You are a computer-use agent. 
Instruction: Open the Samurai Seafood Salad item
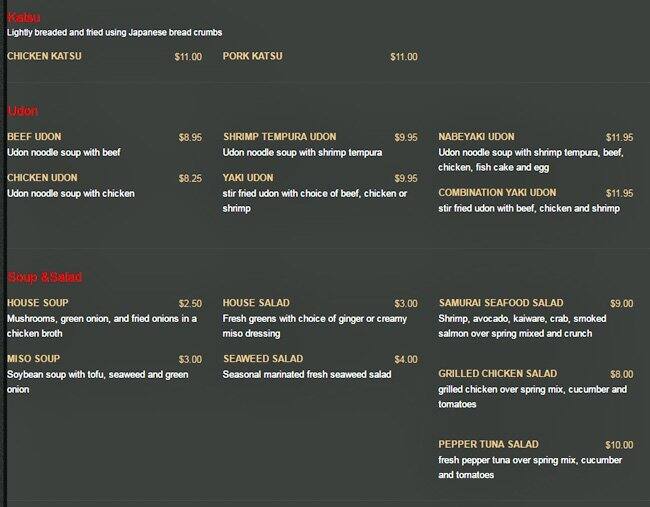click(x=500, y=303)
